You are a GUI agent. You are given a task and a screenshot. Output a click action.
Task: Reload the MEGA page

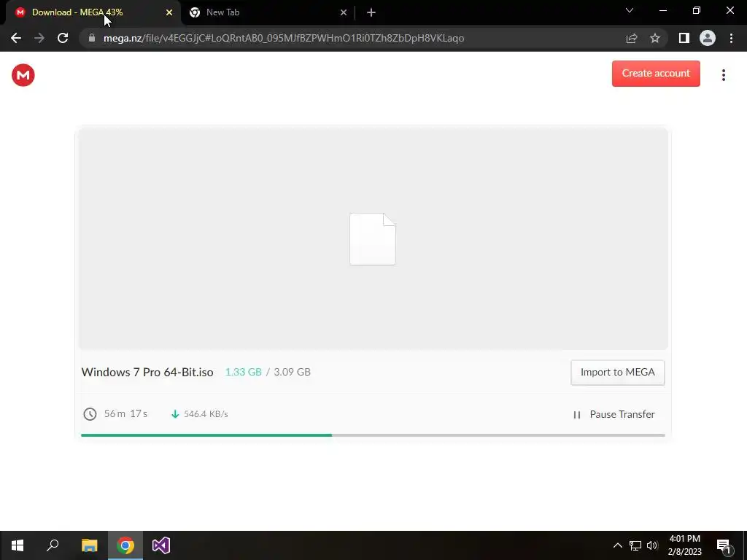click(x=63, y=38)
